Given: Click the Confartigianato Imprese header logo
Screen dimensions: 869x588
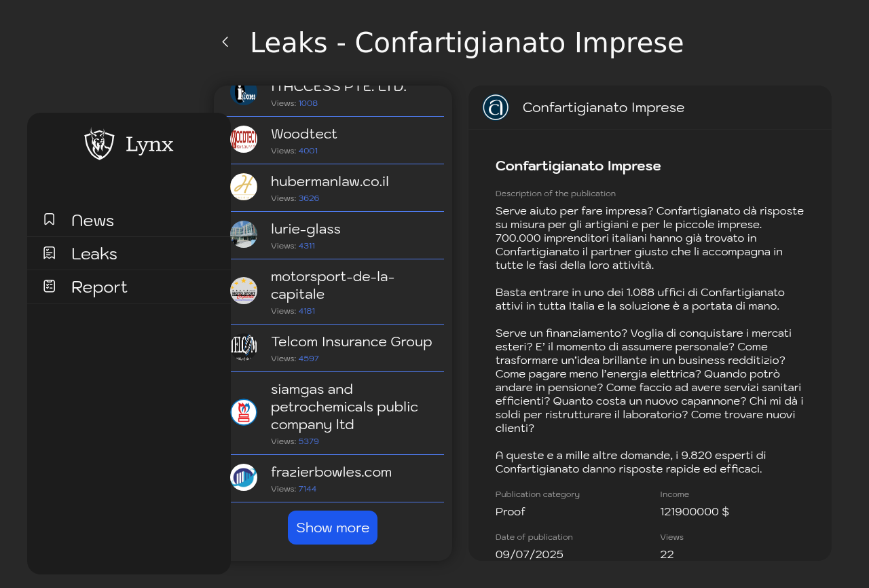Looking at the screenshot, I should (x=496, y=107).
